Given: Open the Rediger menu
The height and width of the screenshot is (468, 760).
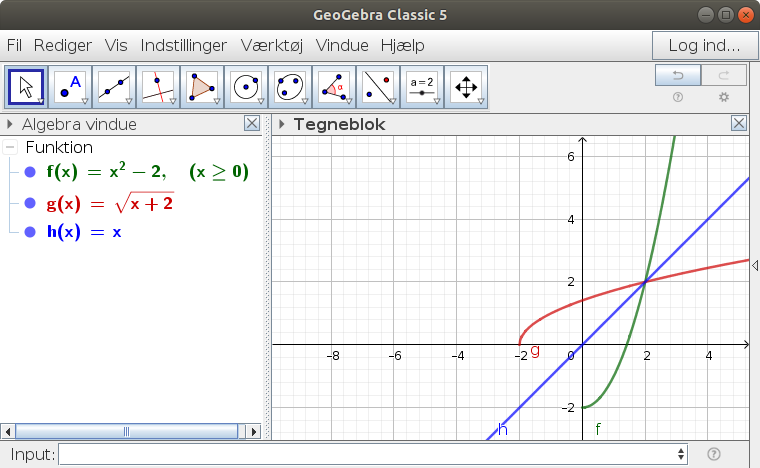Looking at the screenshot, I should (63, 46).
